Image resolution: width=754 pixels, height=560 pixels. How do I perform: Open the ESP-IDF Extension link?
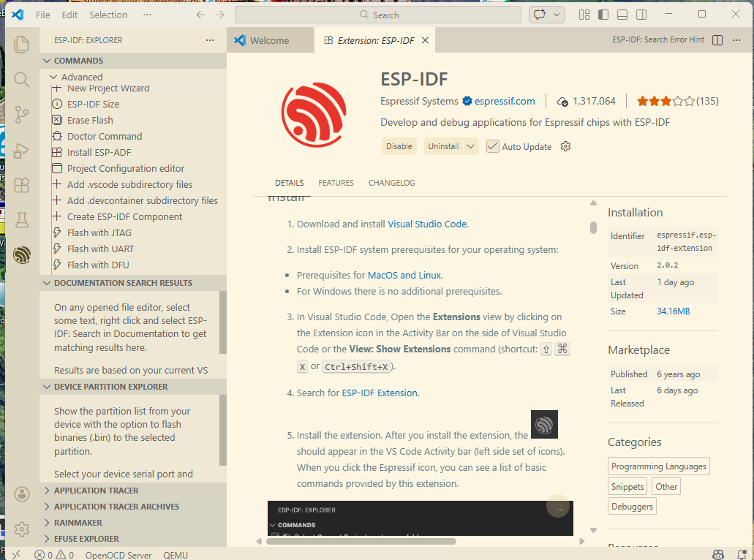380,393
